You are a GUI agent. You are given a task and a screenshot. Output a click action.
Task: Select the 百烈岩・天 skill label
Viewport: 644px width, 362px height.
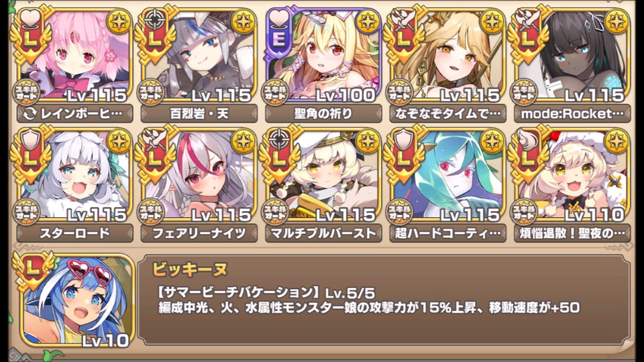pyautogui.click(x=199, y=114)
